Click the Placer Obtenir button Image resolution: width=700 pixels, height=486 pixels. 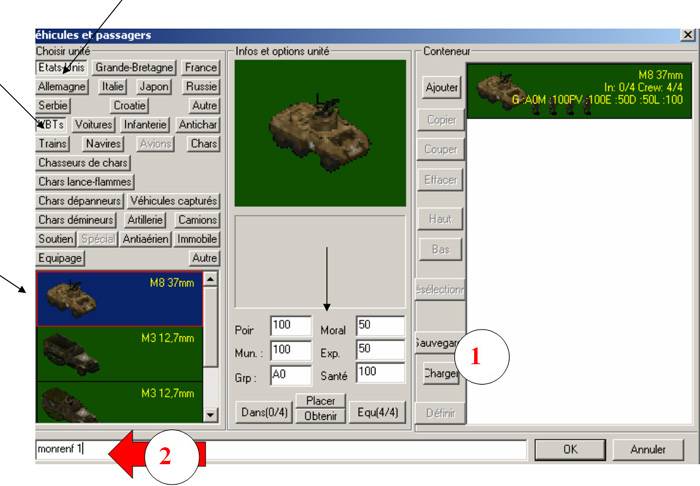320,408
